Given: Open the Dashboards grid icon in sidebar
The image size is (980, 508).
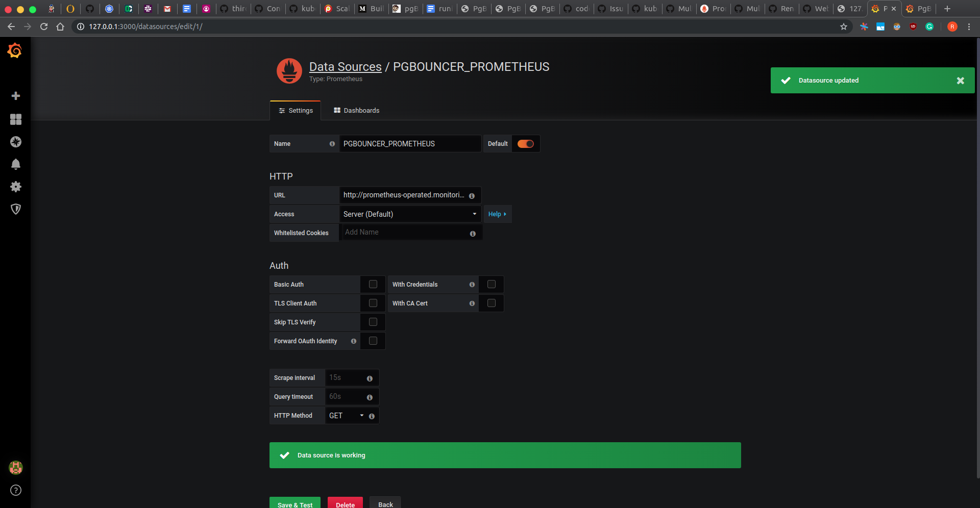Looking at the screenshot, I should [x=16, y=119].
